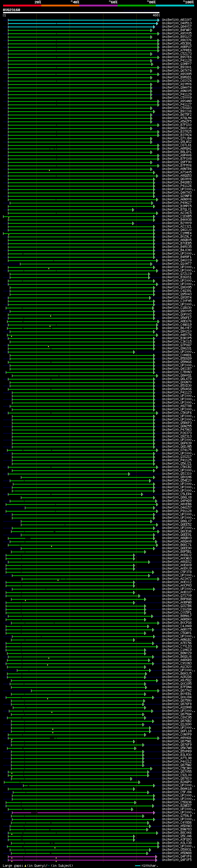Open hit UniRef100_B6T5F2
Screen dimensions: 197x868
[x=177, y=115]
